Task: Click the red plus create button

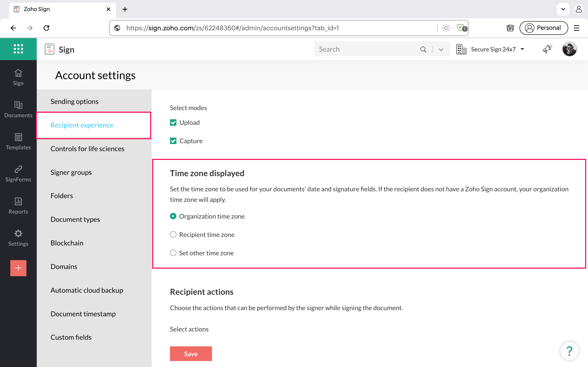Action: (x=18, y=268)
